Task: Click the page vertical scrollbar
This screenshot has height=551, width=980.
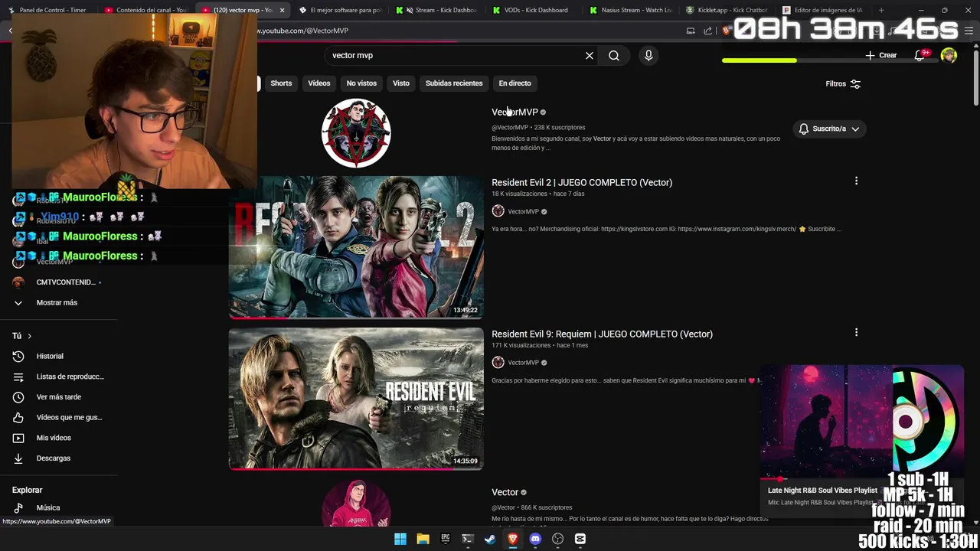Action: tap(975, 77)
